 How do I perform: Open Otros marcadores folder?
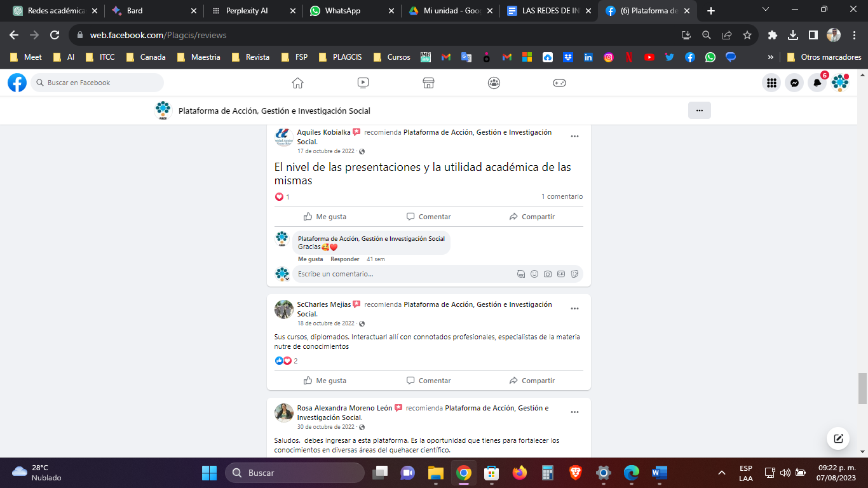pos(824,57)
